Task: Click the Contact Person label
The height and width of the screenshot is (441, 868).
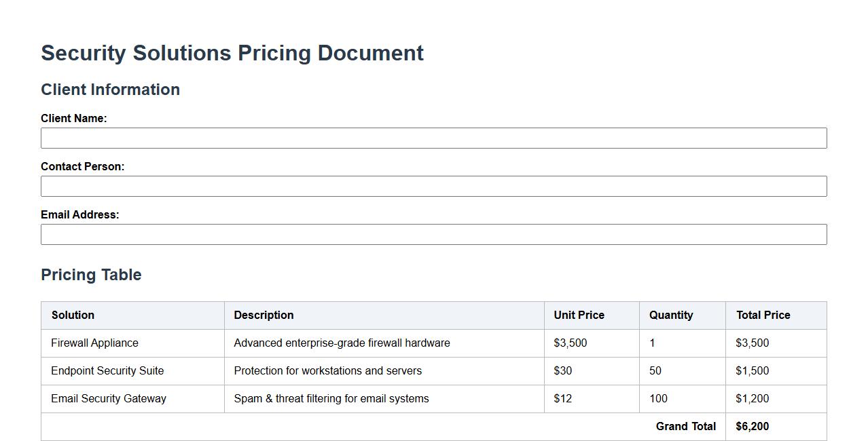Action: 82,166
